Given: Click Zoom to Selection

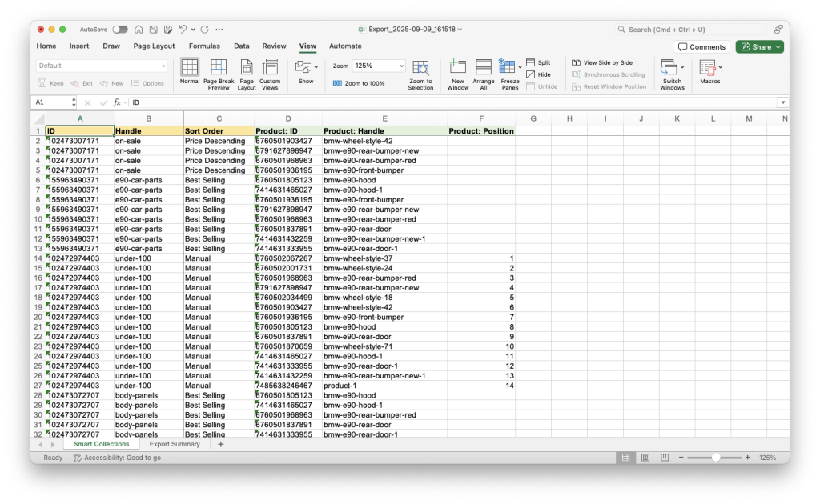Looking at the screenshot, I should (x=420, y=74).
